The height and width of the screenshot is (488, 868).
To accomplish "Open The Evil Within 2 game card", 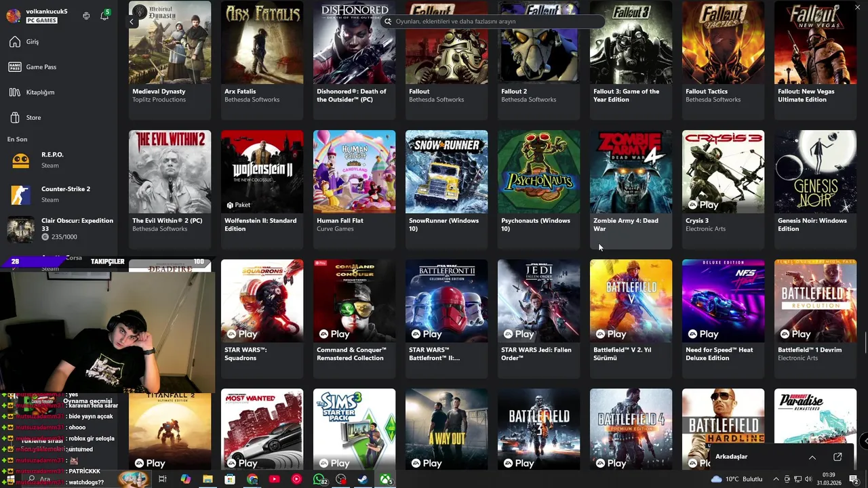I will pos(170,189).
